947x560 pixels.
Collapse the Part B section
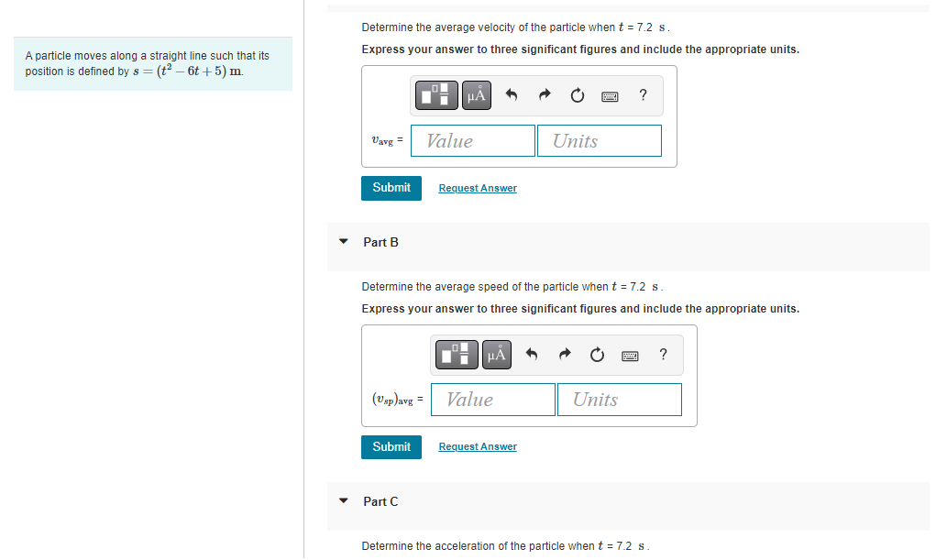tap(343, 242)
